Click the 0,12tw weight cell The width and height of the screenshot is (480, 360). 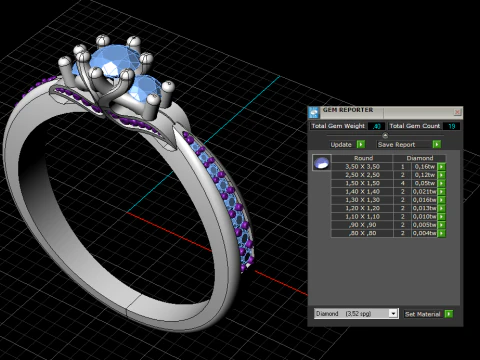point(425,175)
